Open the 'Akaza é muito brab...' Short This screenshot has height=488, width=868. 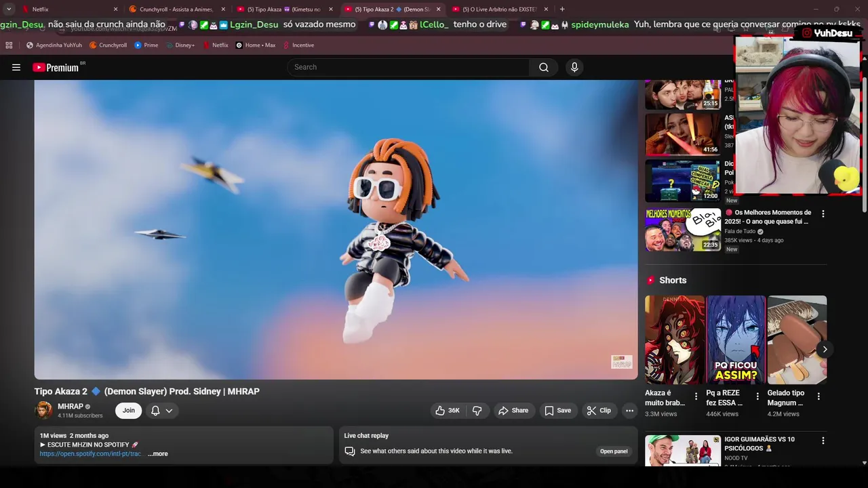pyautogui.click(x=675, y=340)
